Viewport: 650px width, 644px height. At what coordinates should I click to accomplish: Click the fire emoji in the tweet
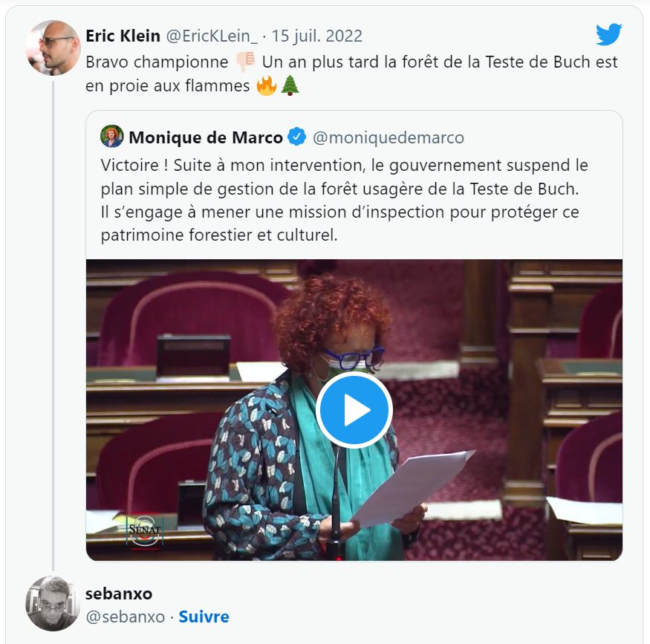(267, 85)
